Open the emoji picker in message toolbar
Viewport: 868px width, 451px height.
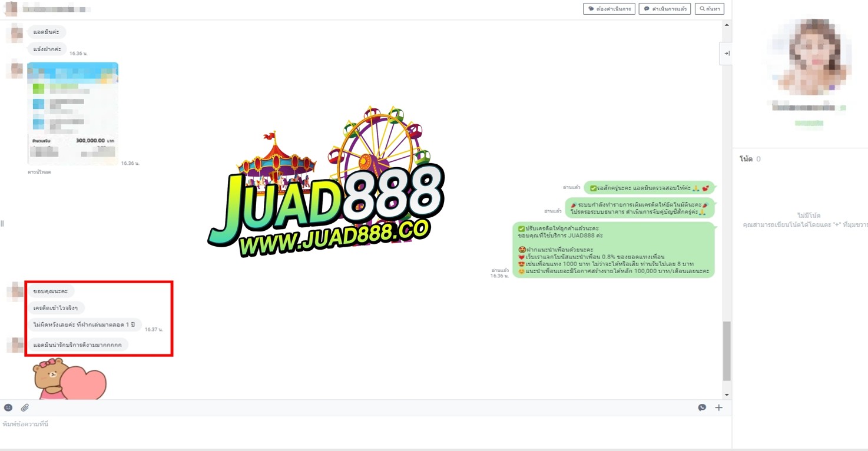tap(8, 407)
